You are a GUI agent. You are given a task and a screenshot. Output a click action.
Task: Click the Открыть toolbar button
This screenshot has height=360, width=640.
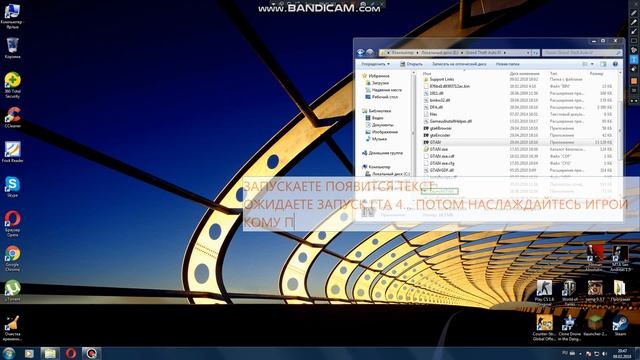pyautogui.click(x=411, y=64)
